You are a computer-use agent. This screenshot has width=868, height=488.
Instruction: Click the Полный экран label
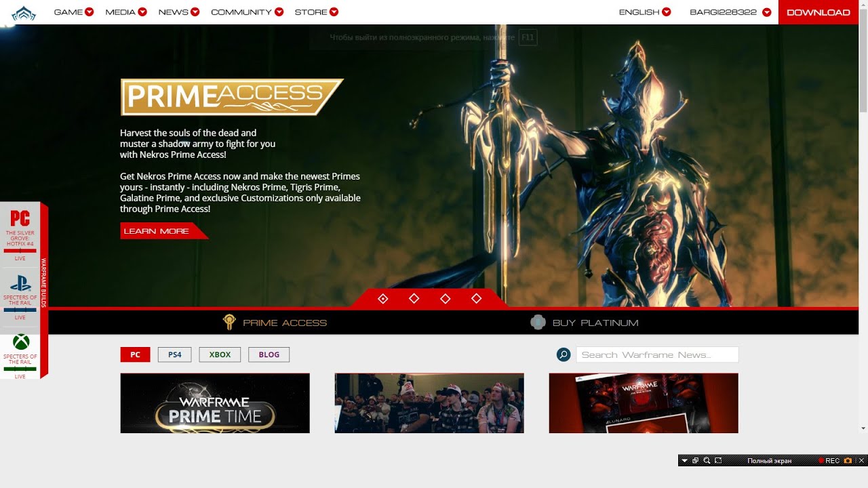(x=770, y=461)
